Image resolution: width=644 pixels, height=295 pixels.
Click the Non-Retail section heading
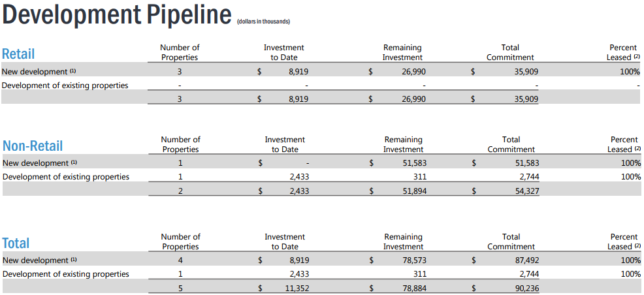point(33,146)
